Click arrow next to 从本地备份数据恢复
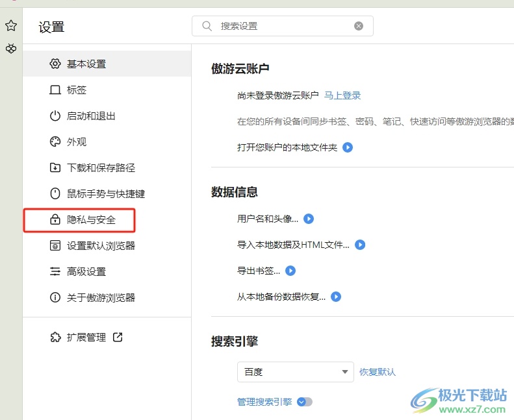The height and width of the screenshot is (420, 514). click(336, 297)
